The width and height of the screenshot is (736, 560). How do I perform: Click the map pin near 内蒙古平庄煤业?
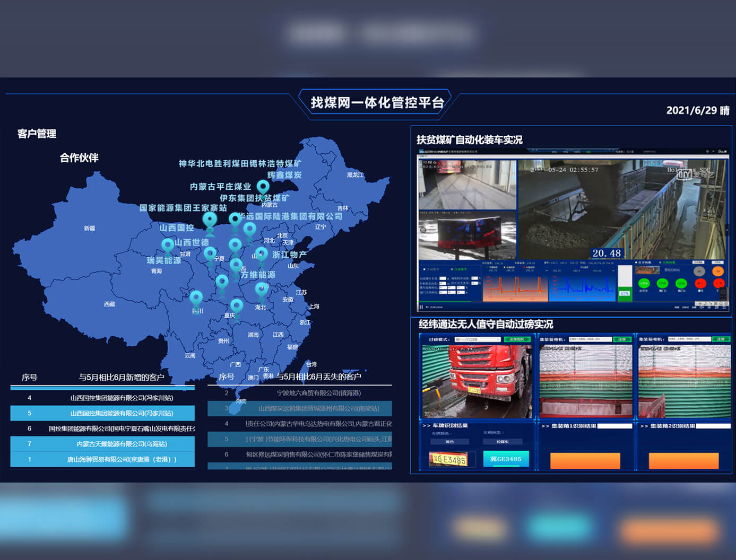263,187
